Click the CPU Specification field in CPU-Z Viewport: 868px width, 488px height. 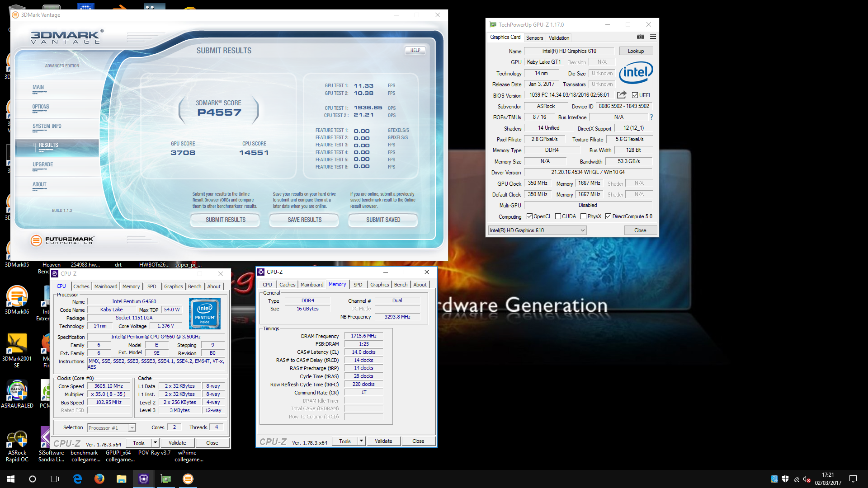coord(156,337)
